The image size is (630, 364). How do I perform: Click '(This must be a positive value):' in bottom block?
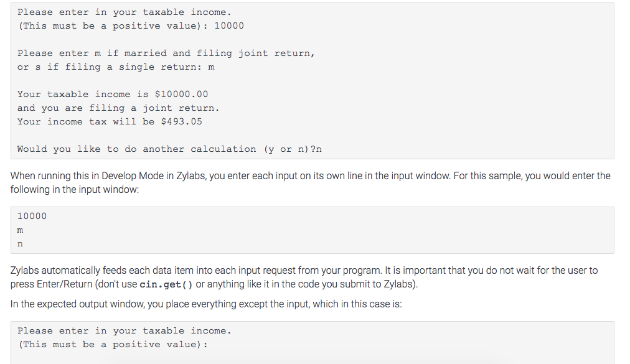point(112,345)
